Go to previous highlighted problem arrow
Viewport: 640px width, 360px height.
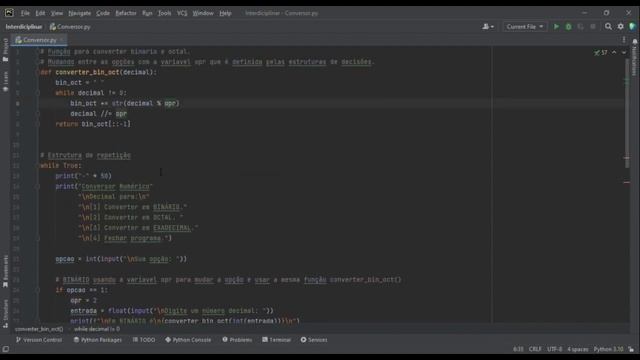pyautogui.click(x=614, y=52)
